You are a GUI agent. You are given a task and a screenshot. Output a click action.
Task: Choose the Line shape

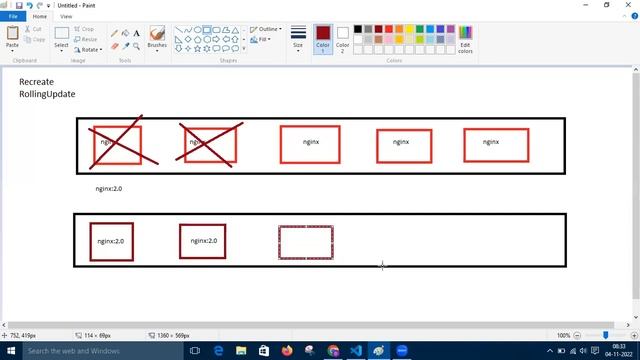[178, 30]
